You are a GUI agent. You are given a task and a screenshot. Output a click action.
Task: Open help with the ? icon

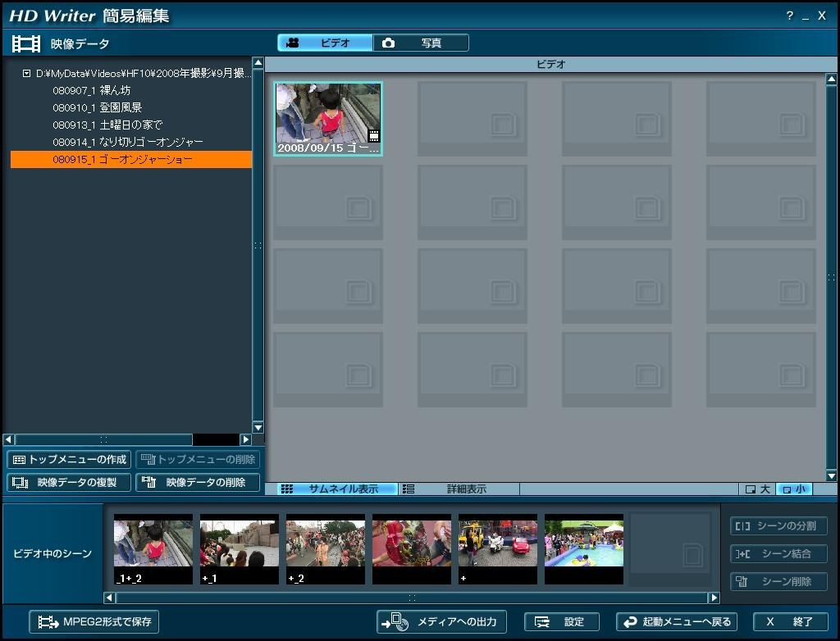click(790, 16)
